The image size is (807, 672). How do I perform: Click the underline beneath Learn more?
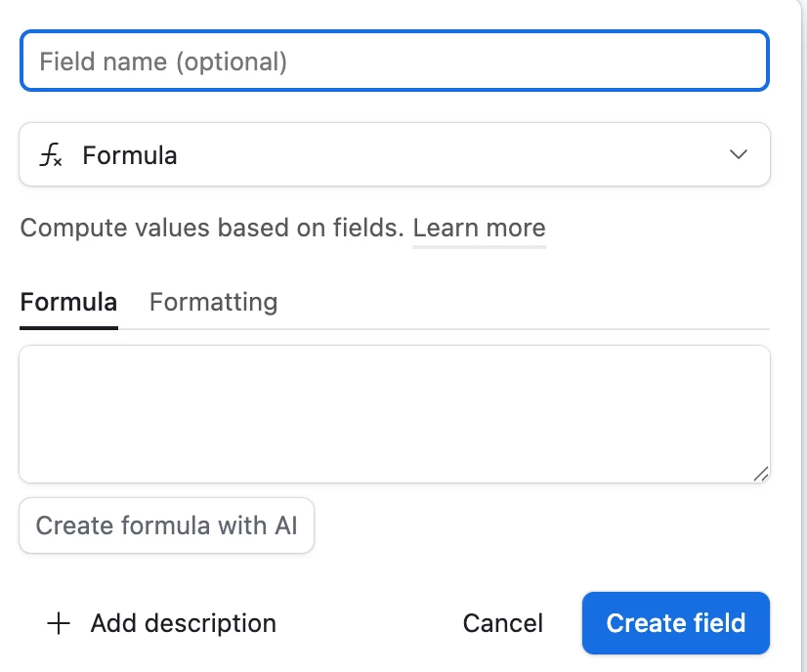pos(479,247)
